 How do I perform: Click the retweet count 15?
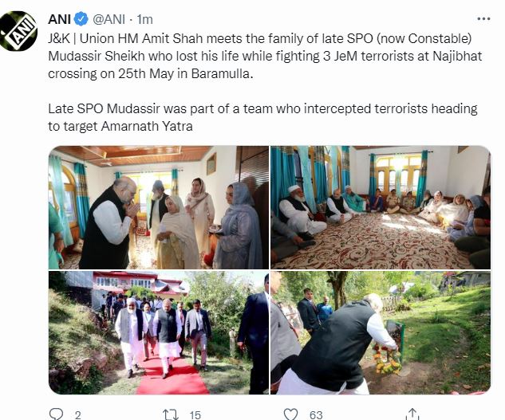coord(195,415)
